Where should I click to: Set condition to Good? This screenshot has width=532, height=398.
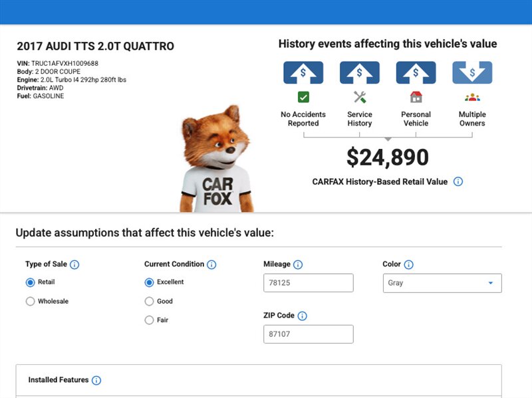149,302
